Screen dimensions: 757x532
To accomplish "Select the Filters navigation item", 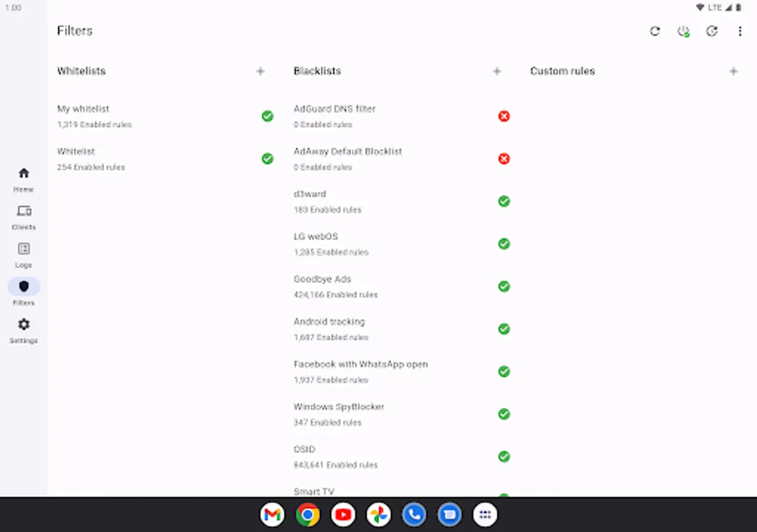I will click(x=24, y=293).
